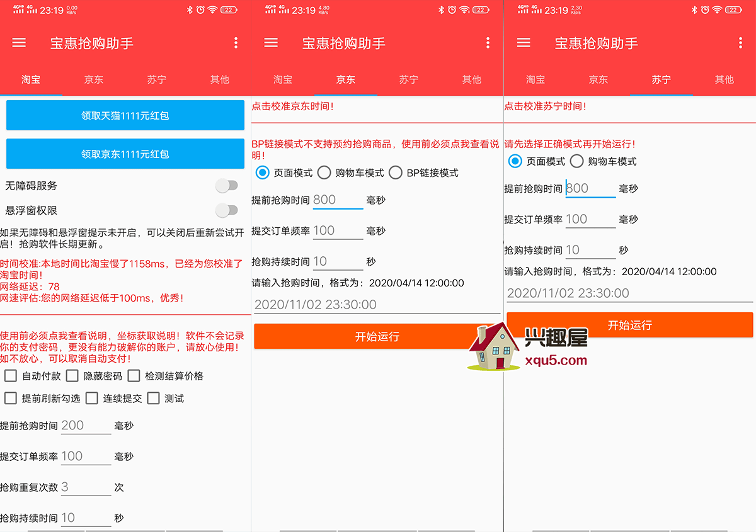Tap the three-dot overflow menu on the 淘宝 screen

236,43
